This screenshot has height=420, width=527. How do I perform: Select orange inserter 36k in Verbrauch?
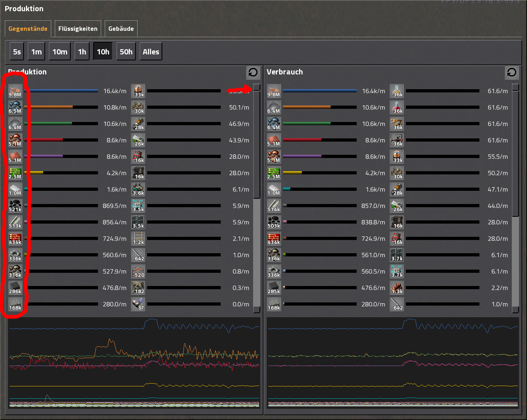point(397,124)
